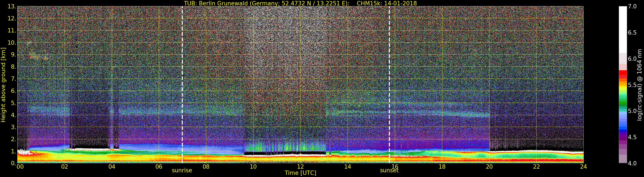Click the '6.5' colorbar tick label
Screen dimensions: 644x177
click(632, 33)
